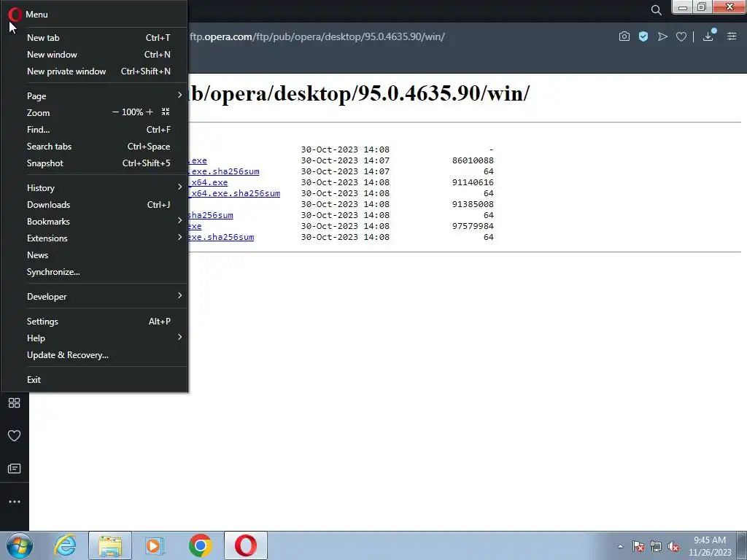The height and width of the screenshot is (560, 747).
Task: Show hidden tray icons arrow
Action: click(620, 546)
